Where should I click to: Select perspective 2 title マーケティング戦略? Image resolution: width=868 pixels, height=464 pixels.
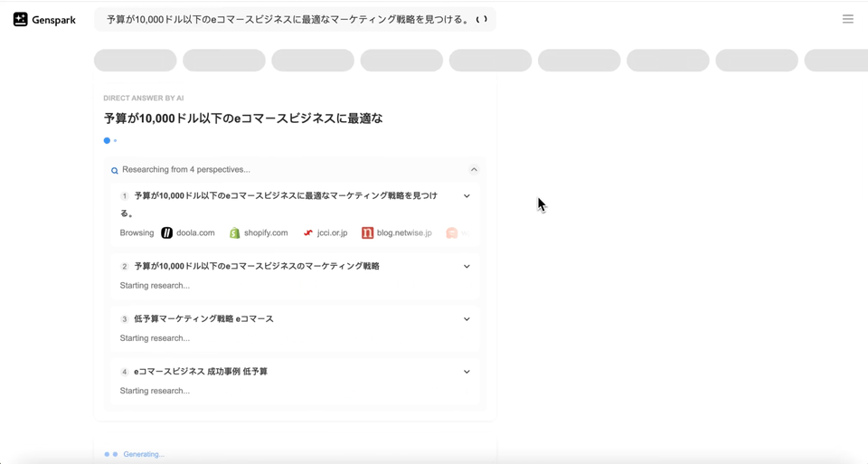click(257, 266)
